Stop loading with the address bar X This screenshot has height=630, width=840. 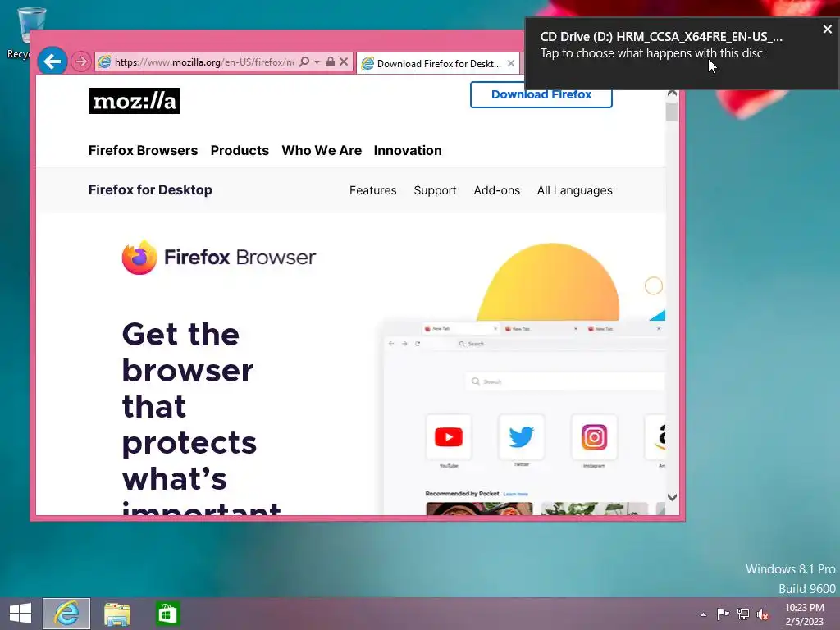pos(344,62)
